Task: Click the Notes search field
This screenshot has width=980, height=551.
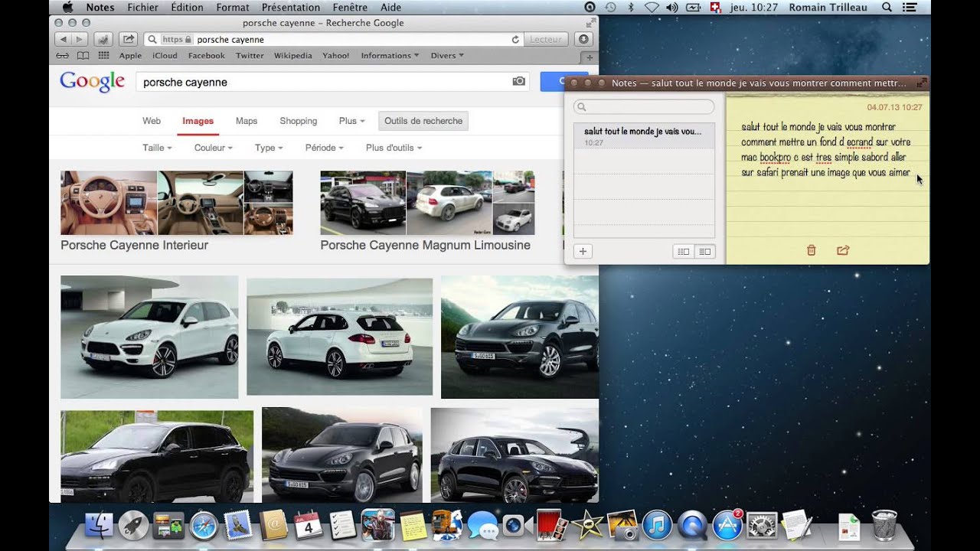Action: click(x=644, y=107)
